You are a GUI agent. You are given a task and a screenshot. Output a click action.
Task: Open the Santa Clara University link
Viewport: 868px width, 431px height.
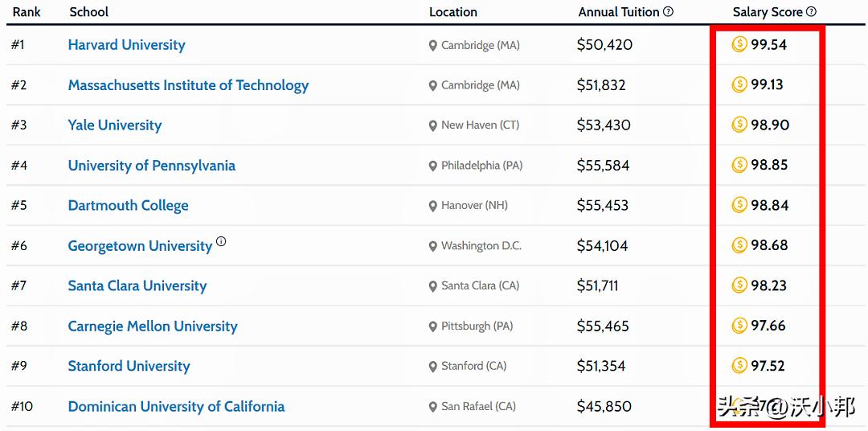[x=137, y=286]
